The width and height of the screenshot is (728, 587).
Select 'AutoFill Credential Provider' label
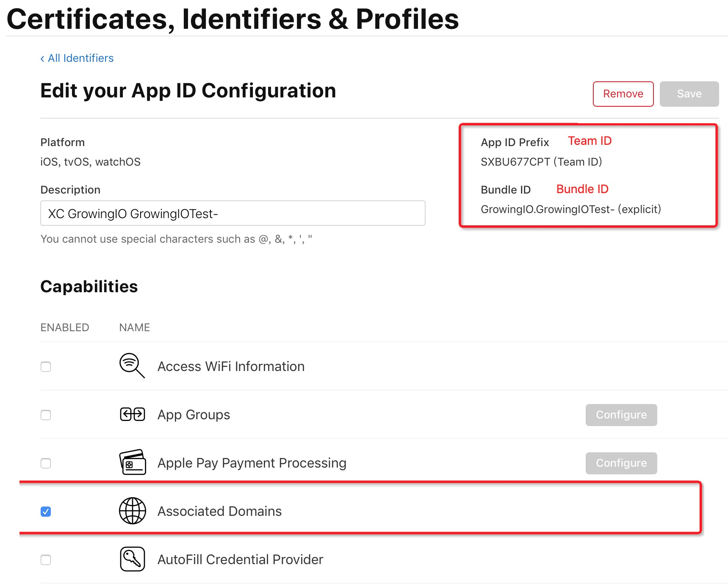point(240,559)
